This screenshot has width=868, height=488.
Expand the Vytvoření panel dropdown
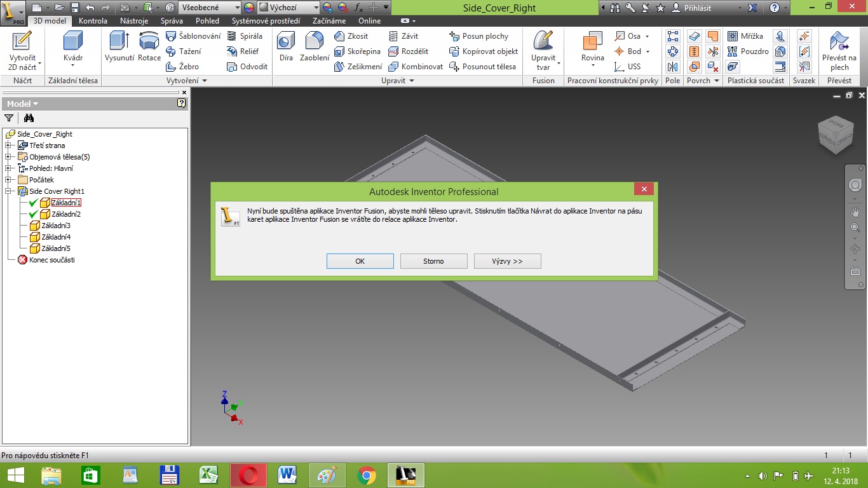coord(187,81)
